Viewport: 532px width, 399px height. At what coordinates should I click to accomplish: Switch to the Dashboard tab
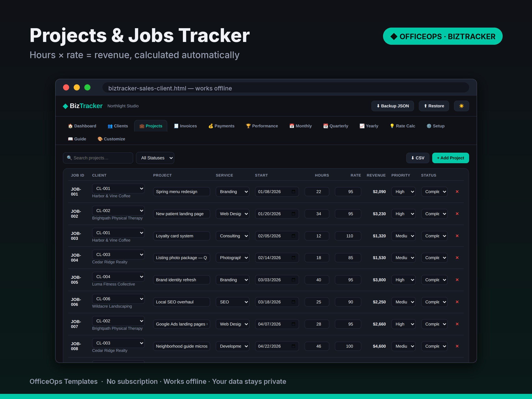(82, 126)
